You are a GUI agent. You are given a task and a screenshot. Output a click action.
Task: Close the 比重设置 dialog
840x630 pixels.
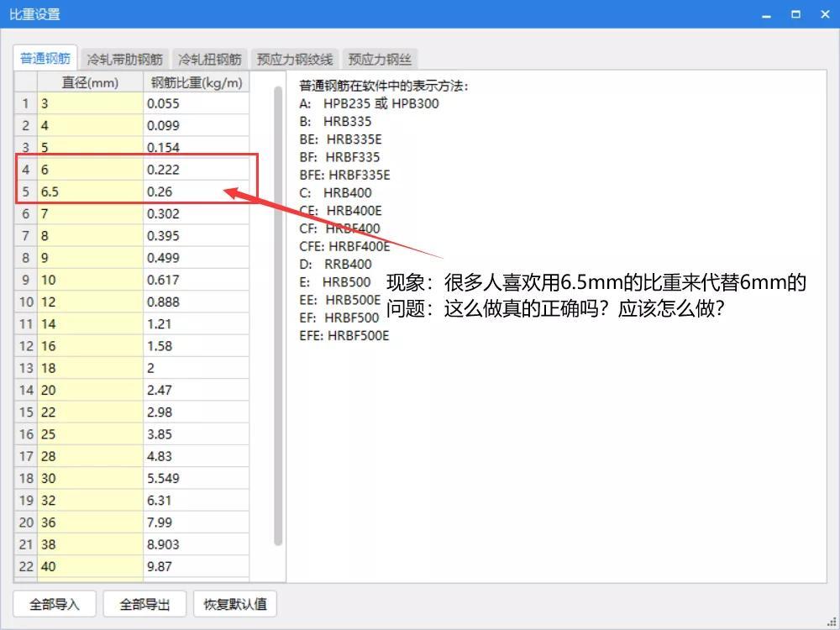pos(824,14)
